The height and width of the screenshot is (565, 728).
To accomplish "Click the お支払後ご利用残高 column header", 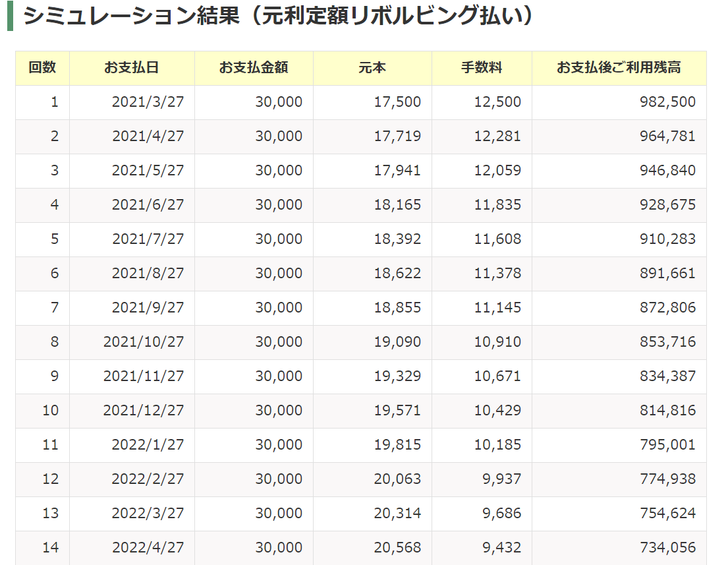I will pos(619,68).
